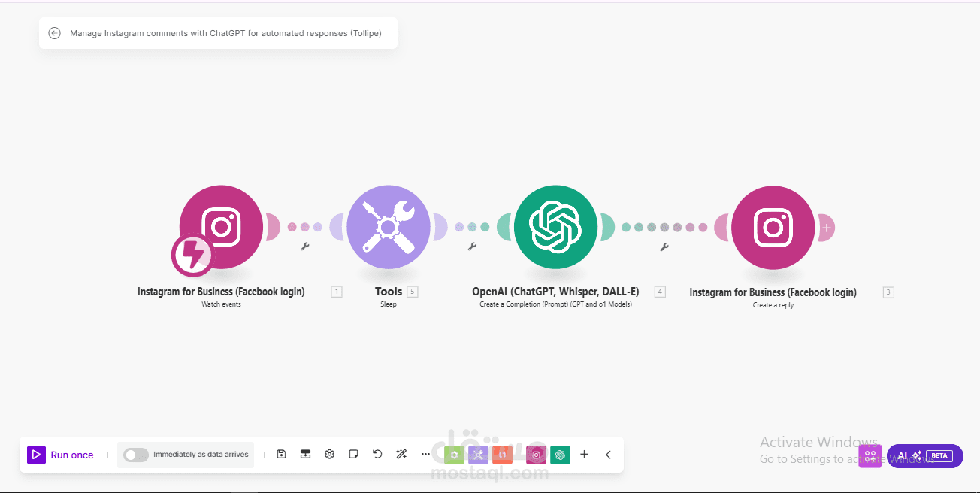
Task: Add a favorite app with the plus
Action: pos(584,455)
